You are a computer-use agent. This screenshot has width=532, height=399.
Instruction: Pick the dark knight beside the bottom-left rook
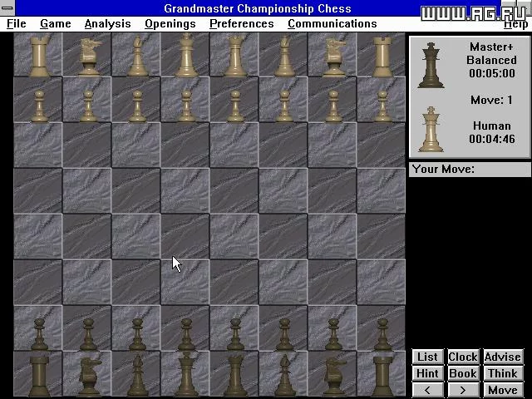(x=89, y=377)
